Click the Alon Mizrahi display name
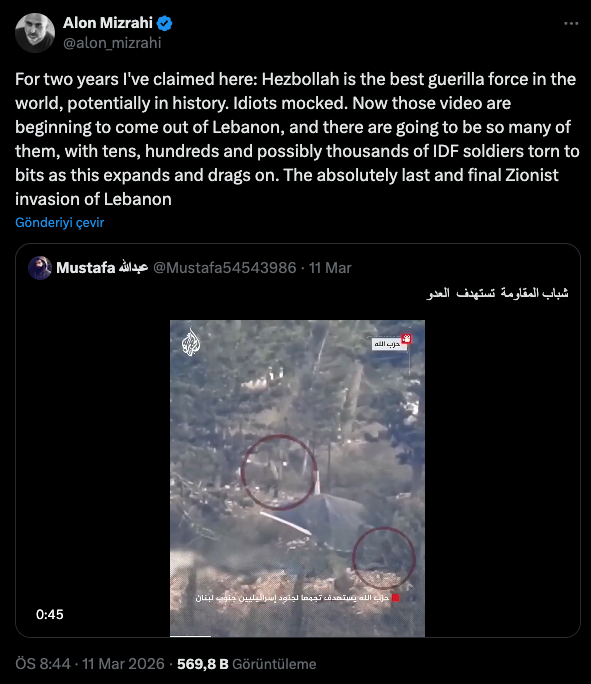The image size is (591, 684). (x=108, y=23)
